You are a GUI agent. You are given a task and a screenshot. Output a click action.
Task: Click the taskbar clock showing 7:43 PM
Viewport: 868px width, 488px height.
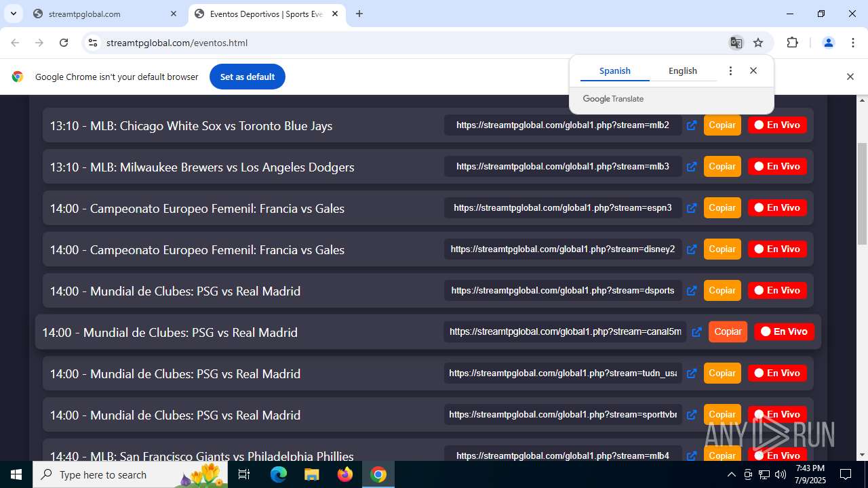click(x=810, y=474)
